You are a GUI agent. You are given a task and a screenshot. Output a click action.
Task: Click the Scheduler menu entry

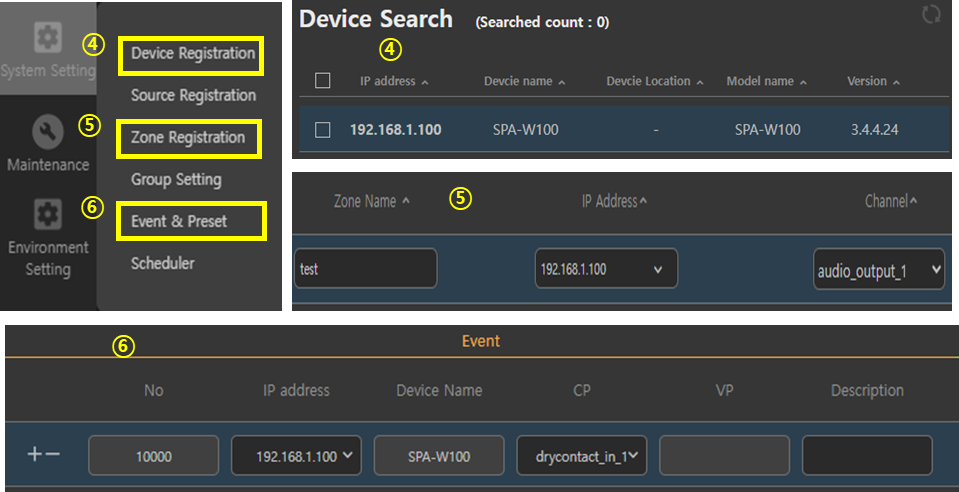162,264
